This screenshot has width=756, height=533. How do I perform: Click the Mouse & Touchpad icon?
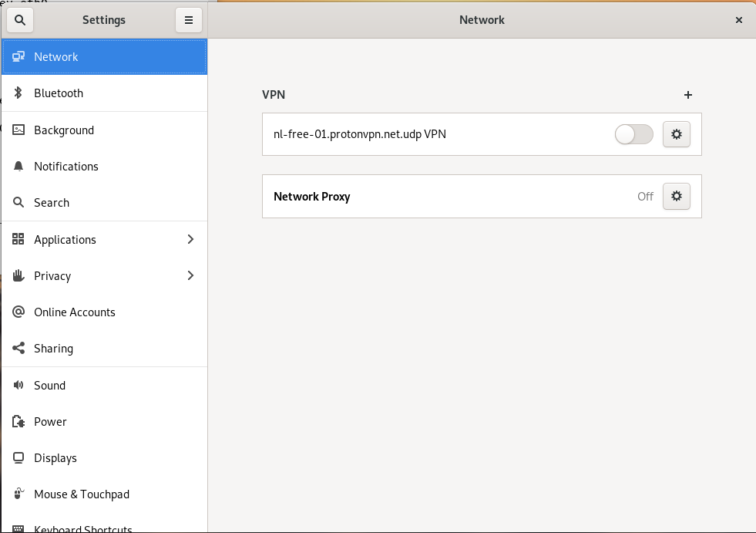(x=18, y=494)
